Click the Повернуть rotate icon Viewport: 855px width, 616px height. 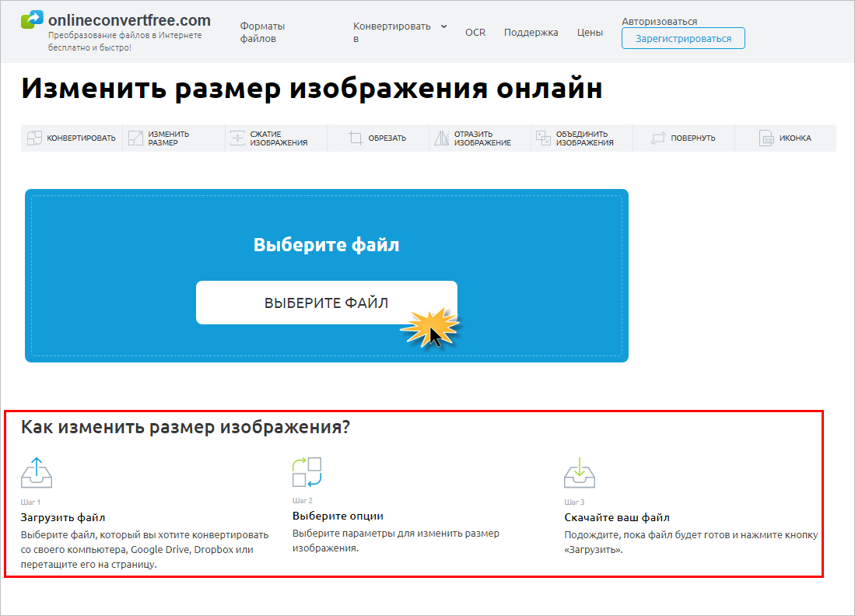pyautogui.click(x=658, y=138)
